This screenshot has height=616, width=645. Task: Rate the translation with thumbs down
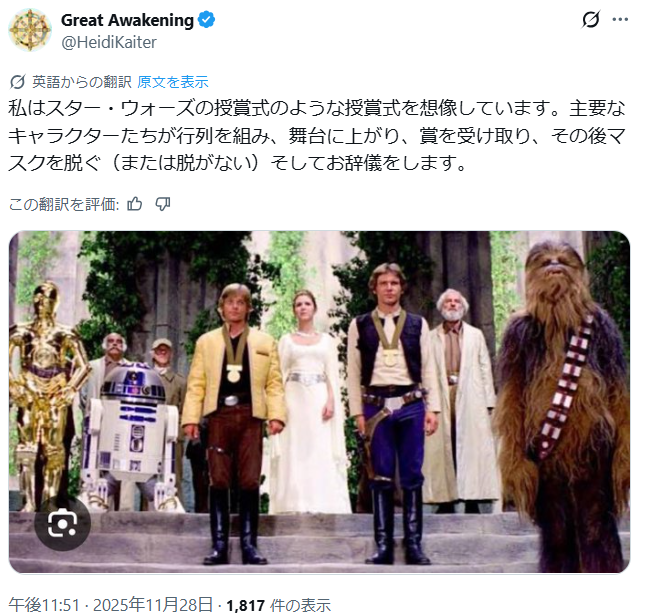coord(162,204)
